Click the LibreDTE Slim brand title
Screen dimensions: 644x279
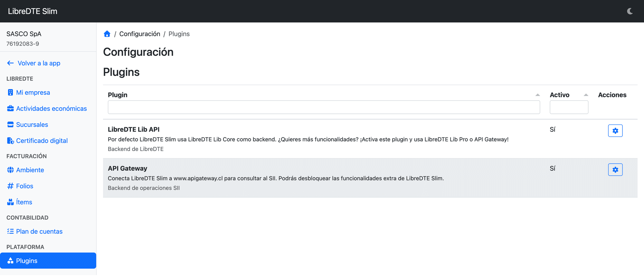click(33, 11)
